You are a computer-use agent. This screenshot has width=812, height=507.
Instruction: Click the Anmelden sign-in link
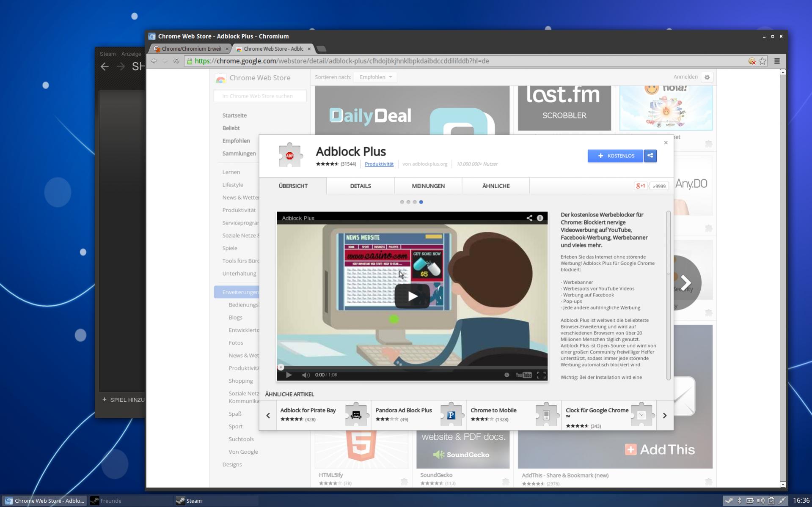tap(685, 77)
